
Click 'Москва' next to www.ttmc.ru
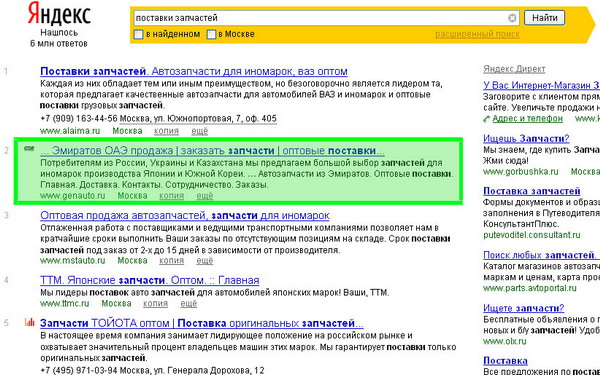[x=116, y=304]
